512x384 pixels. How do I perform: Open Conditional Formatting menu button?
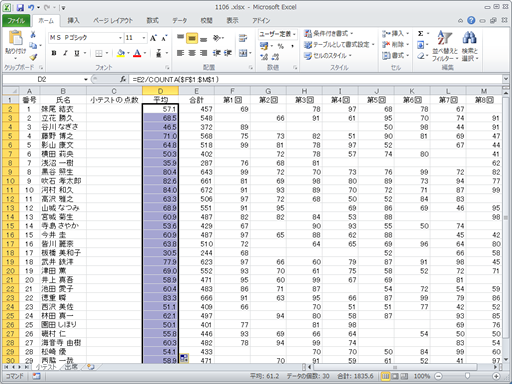click(x=328, y=33)
